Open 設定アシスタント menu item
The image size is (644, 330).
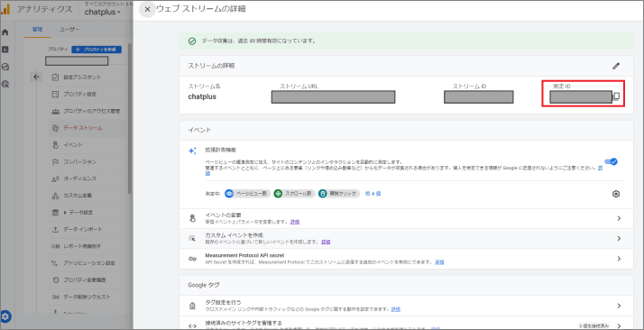click(87, 78)
